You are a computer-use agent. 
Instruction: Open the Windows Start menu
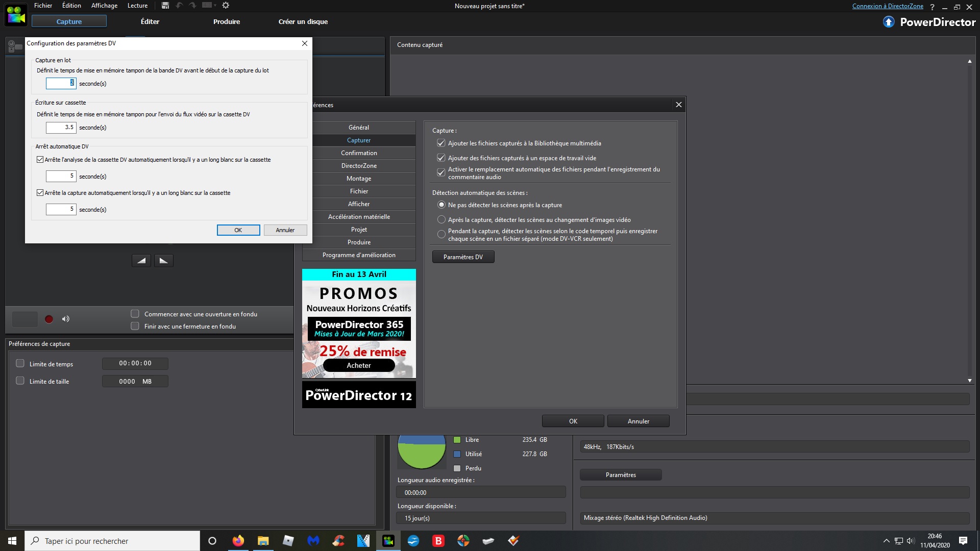tap(12, 541)
